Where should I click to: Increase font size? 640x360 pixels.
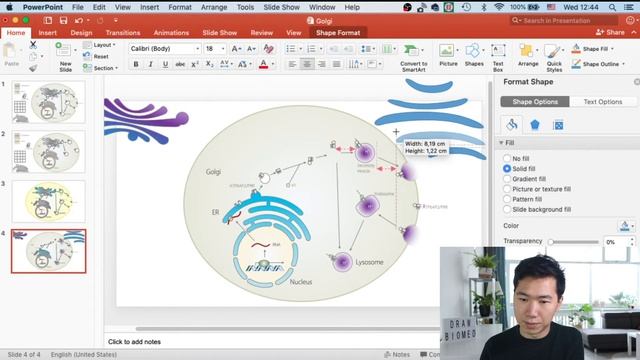[236, 49]
